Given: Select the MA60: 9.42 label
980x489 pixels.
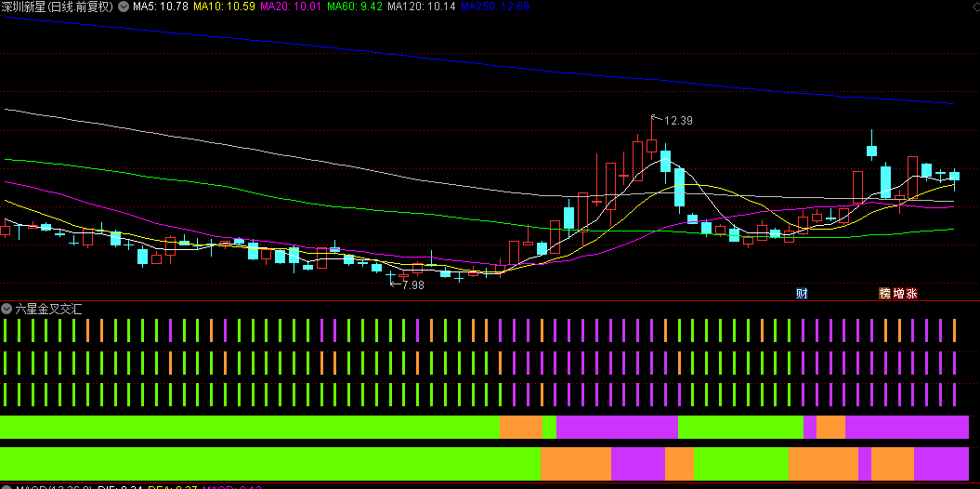Looking at the screenshot, I should point(356,7).
